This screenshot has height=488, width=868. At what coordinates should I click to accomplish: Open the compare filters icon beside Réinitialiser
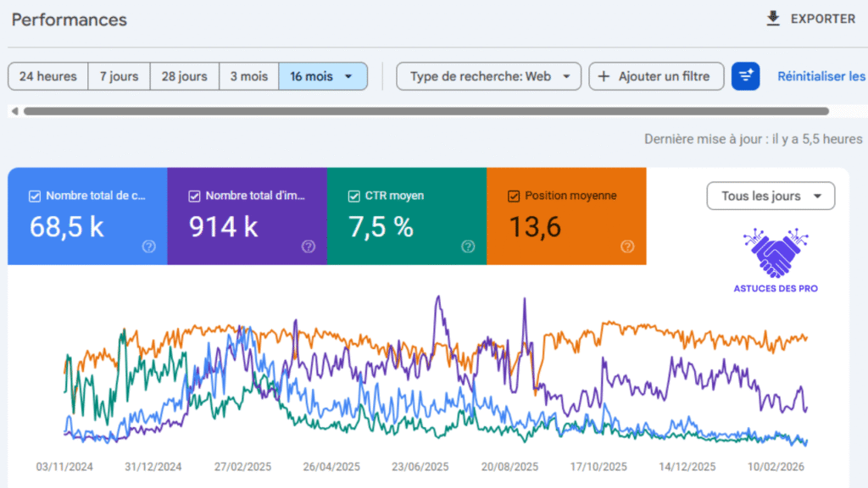point(746,76)
